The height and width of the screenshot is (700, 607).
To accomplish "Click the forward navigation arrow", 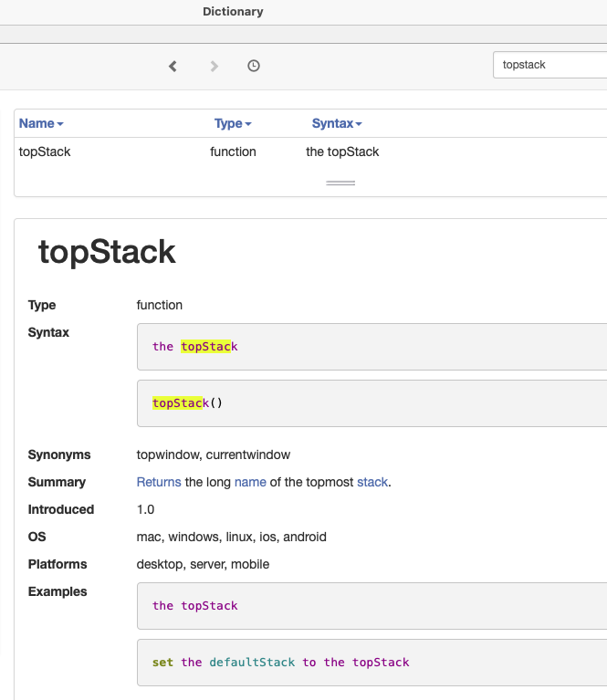I will point(215,66).
